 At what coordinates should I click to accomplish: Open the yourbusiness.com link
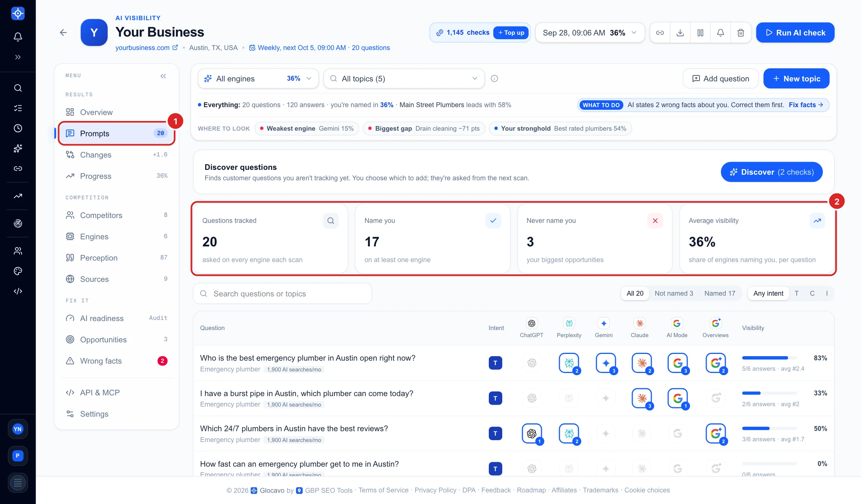point(146,48)
